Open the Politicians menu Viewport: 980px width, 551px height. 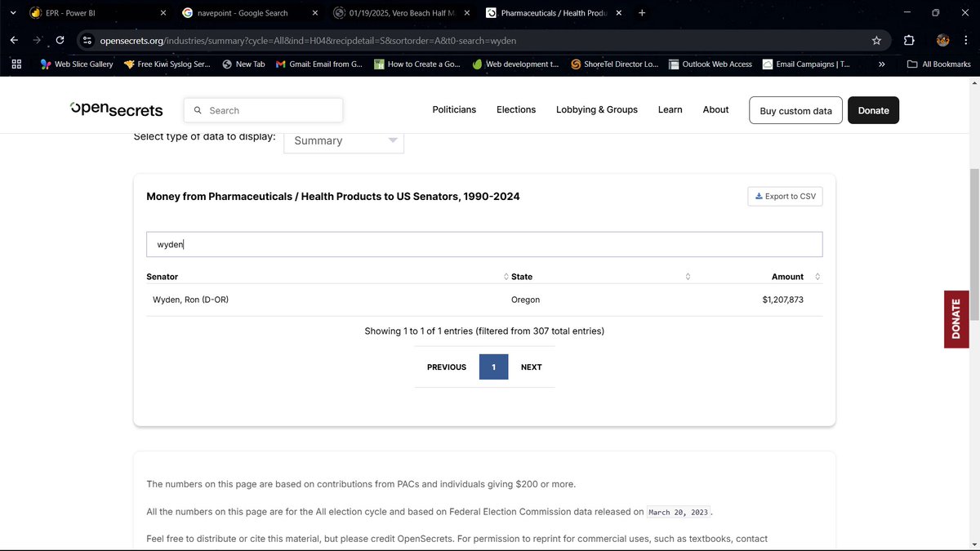tap(454, 109)
